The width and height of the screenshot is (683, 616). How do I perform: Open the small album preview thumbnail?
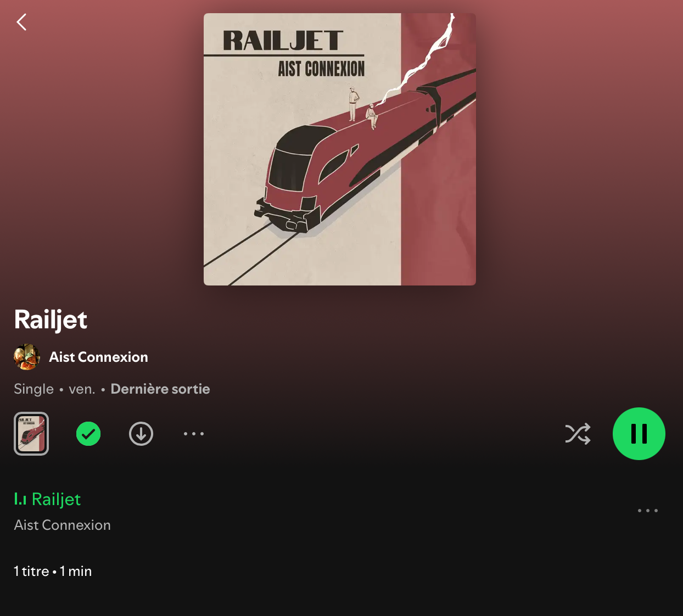[x=31, y=434]
